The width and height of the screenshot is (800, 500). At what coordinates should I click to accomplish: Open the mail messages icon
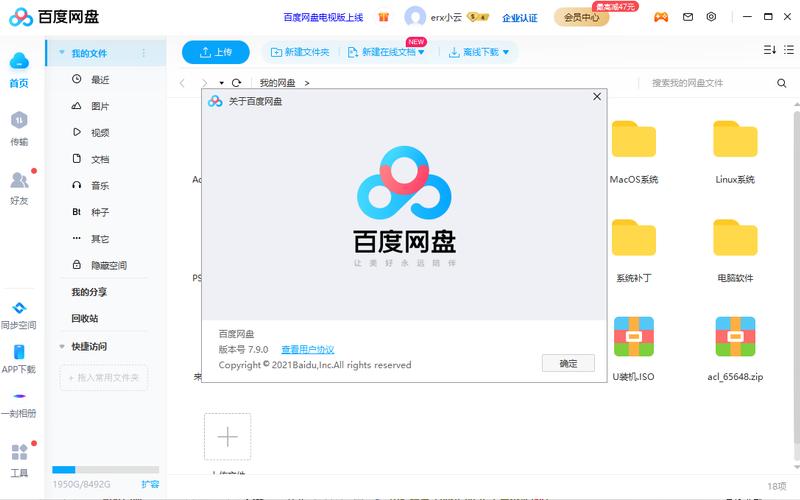(x=688, y=17)
